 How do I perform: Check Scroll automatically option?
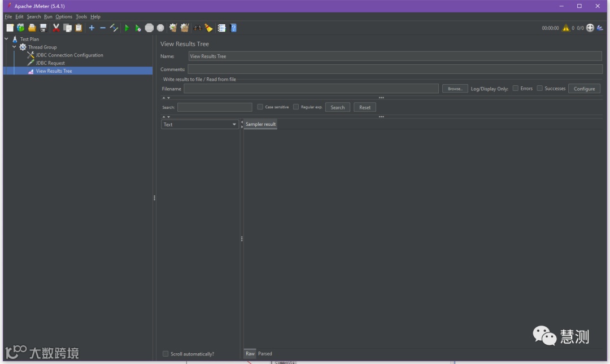[x=165, y=353]
